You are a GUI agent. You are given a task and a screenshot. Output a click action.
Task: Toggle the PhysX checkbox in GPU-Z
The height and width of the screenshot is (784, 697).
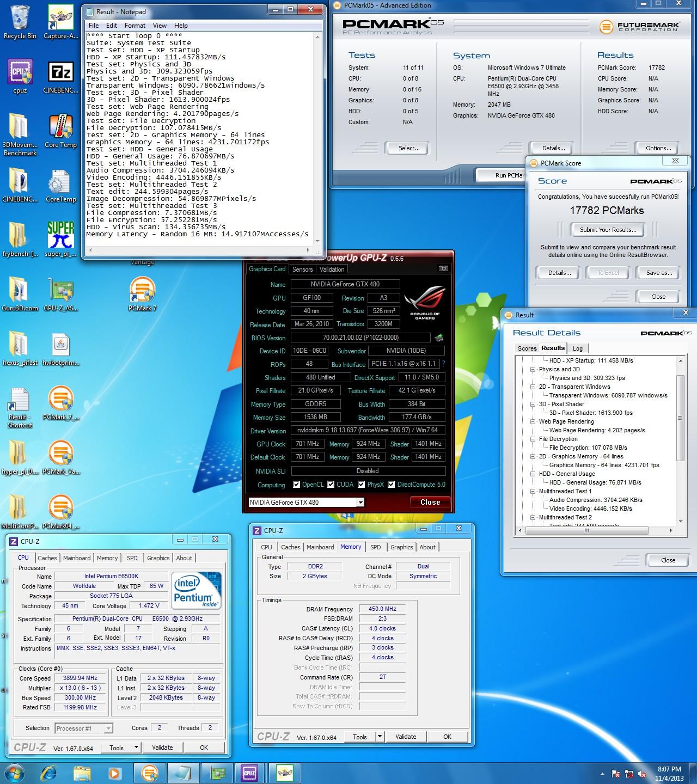coord(361,485)
